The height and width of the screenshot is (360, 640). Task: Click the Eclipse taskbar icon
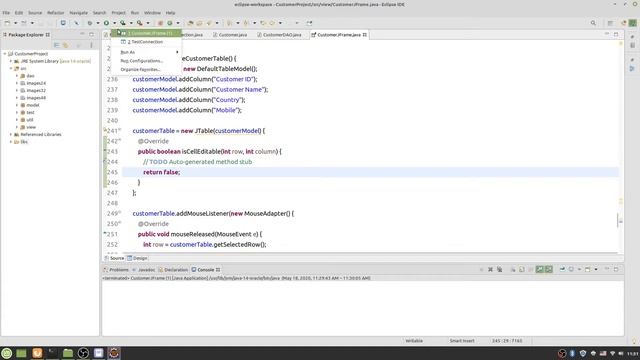114,353
